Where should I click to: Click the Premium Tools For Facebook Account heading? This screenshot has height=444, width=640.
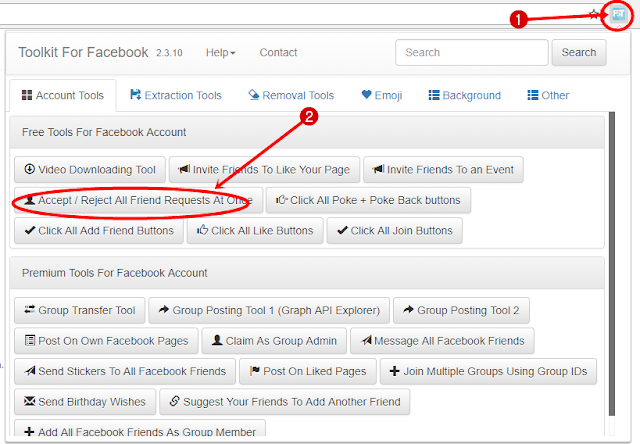click(x=114, y=273)
